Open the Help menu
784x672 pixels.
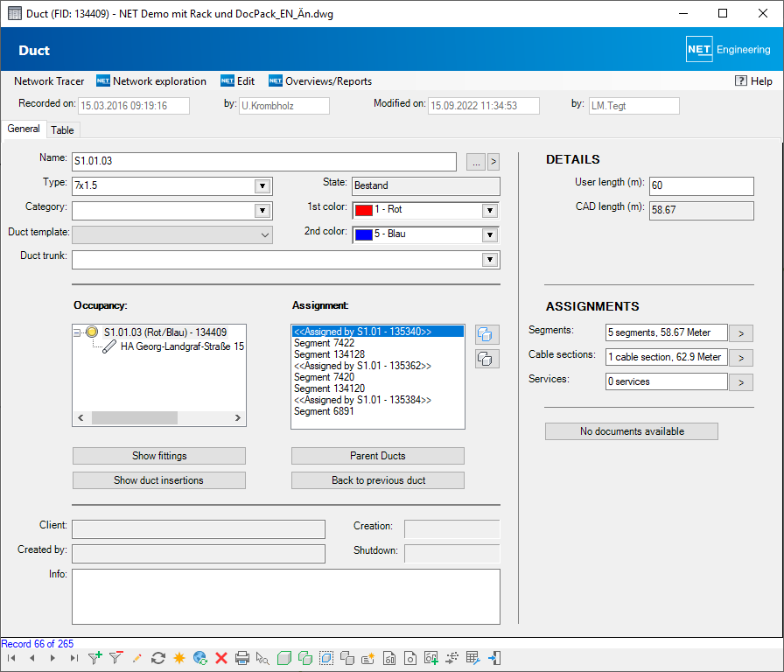click(x=753, y=81)
